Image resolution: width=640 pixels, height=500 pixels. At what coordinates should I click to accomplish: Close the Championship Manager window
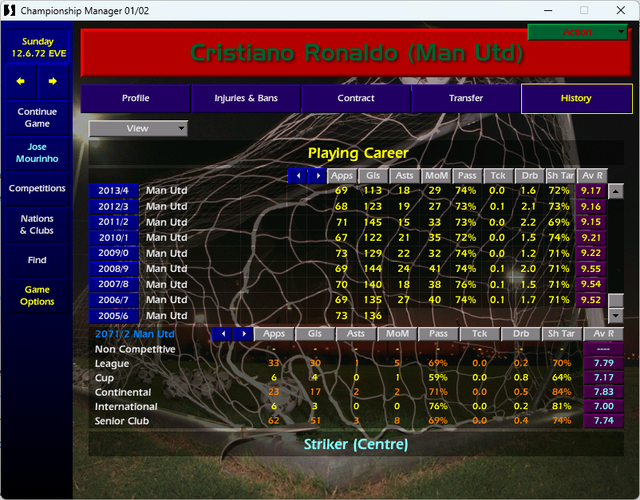point(621,11)
